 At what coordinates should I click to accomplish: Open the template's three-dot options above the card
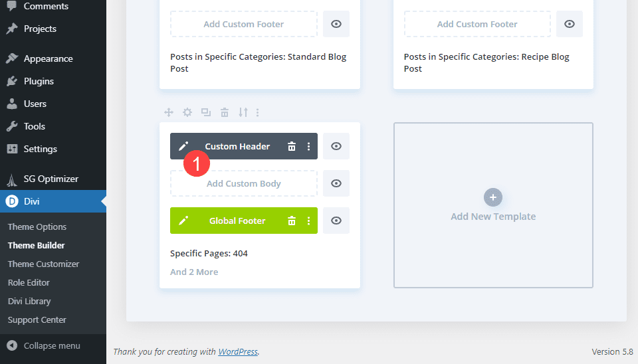pos(258,112)
